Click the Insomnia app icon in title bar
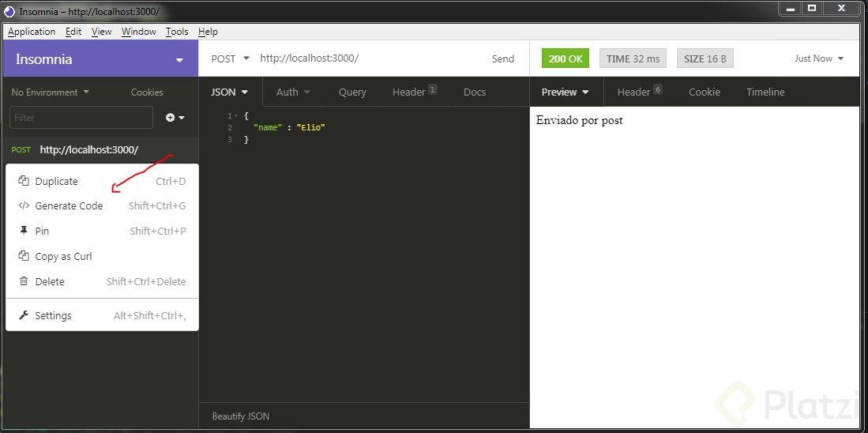 tap(9, 11)
